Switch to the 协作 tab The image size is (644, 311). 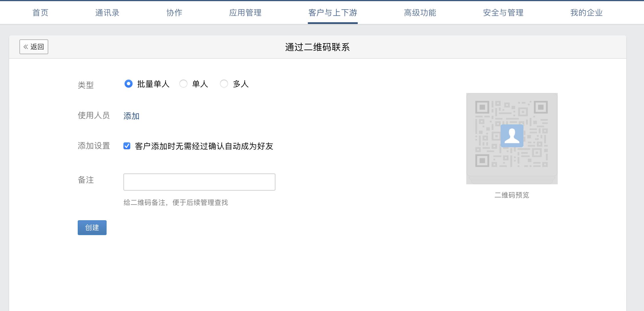174,13
